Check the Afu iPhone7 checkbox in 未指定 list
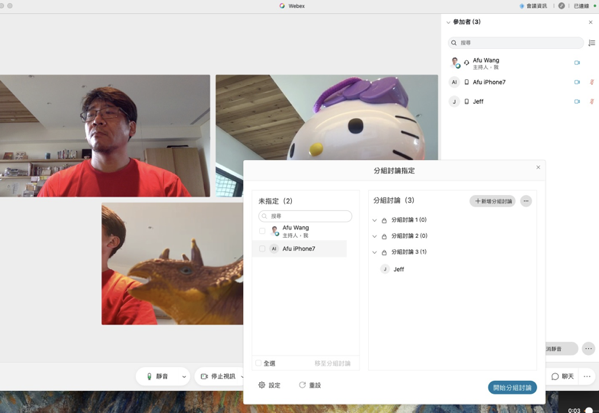The image size is (599, 413). (262, 249)
